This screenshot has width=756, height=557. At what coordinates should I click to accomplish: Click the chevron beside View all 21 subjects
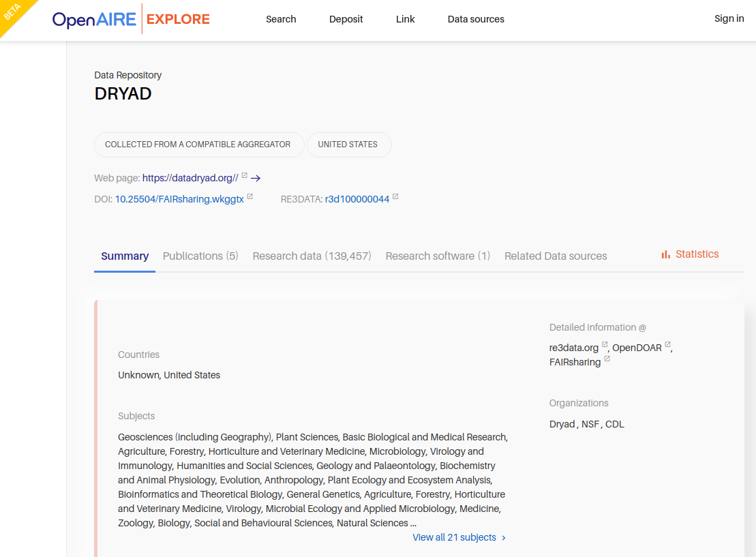[x=504, y=538]
